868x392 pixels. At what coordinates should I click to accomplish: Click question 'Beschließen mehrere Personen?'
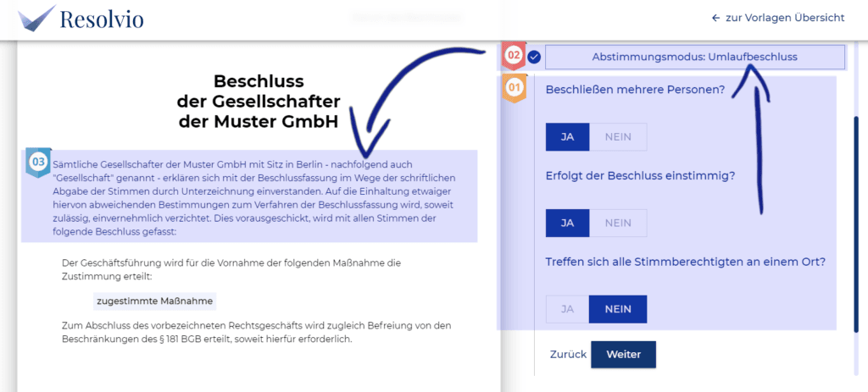tap(635, 90)
